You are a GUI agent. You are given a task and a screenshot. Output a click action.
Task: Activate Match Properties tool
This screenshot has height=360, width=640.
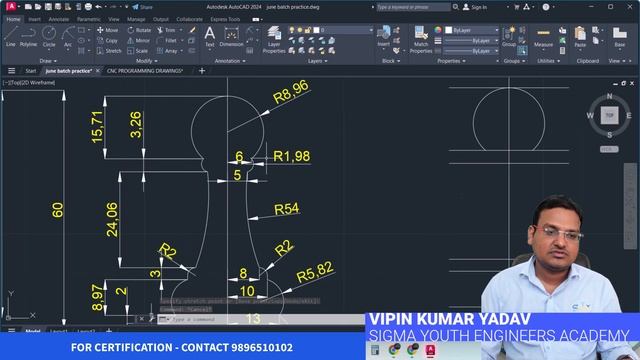point(421,40)
